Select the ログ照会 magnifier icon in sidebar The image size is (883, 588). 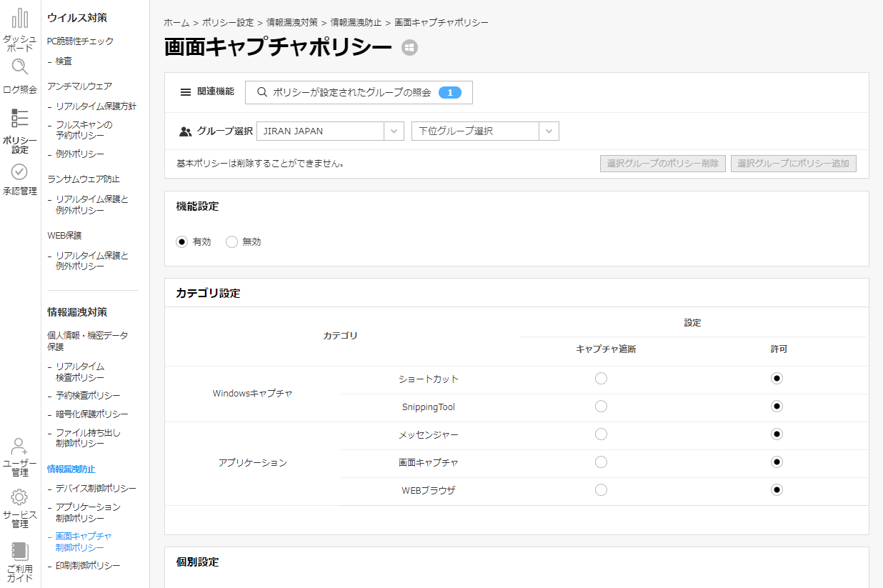[x=19, y=68]
